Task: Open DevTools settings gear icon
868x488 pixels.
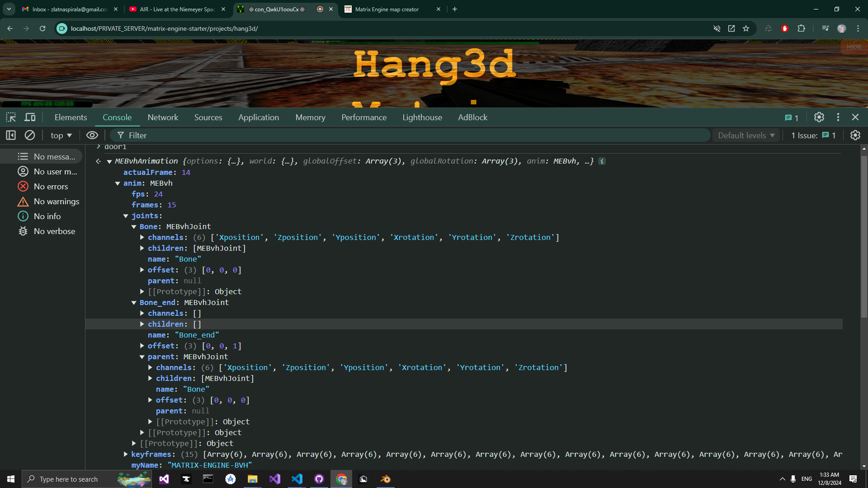Action: pos(819,117)
